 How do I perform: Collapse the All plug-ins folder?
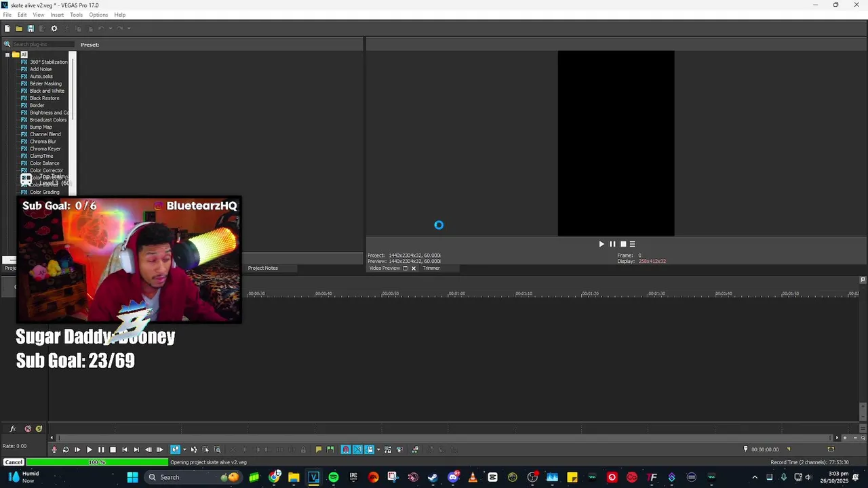click(x=7, y=55)
